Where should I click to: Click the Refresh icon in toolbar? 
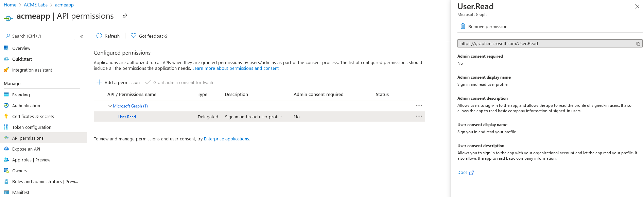click(99, 36)
